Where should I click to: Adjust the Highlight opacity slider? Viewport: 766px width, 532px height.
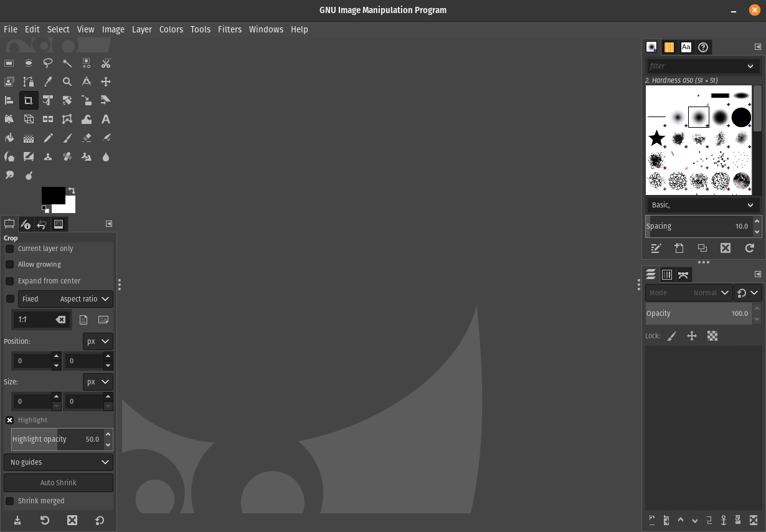(x=57, y=439)
